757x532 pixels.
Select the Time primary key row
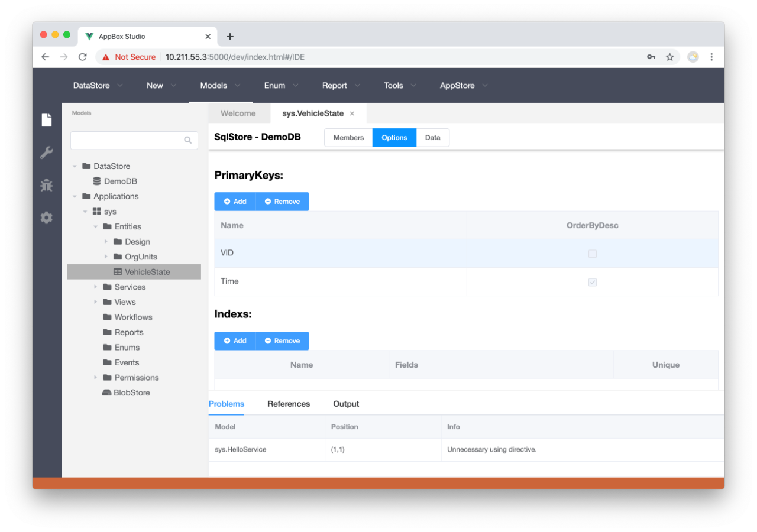tap(466, 282)
